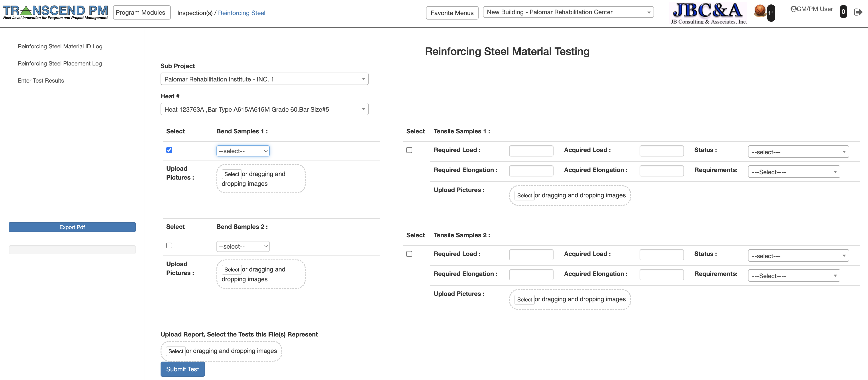Screen dimensions: 868x380
Task: Expand Tensile Samples 1 Requirements dropdown
Action: click(794, 172)
